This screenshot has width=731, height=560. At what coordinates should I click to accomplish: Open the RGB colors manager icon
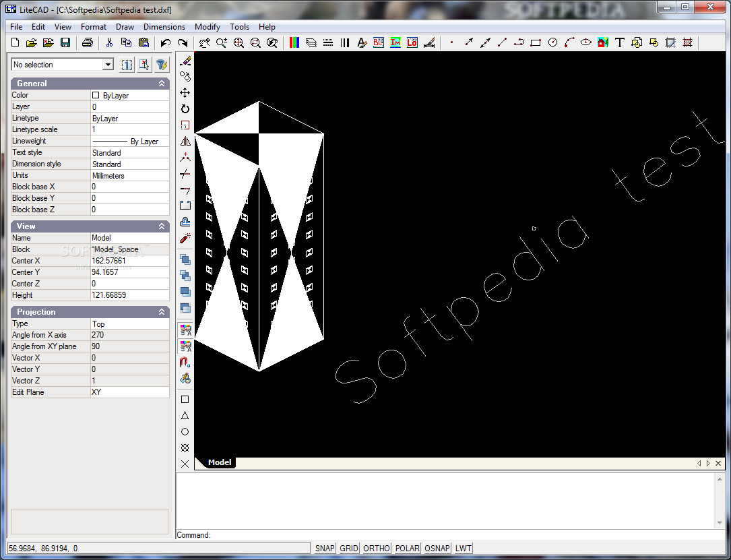click(x=294, y=43)
